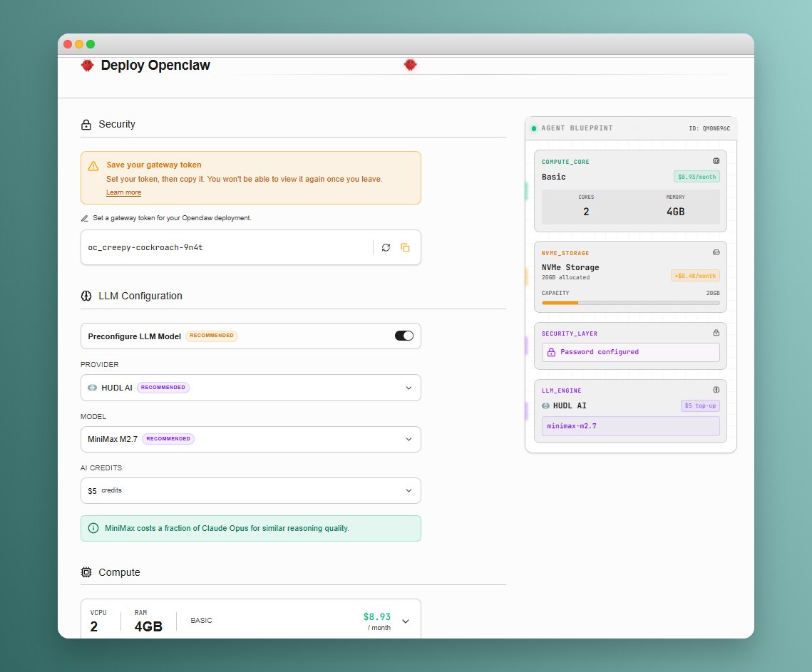This screenshot has height=672, width=812.
Task: Click the +$0.48/month badge on NVMe Storage card
Action: point(696,276)
